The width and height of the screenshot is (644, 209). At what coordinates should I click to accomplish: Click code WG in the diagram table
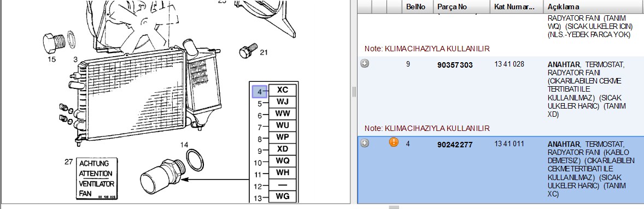coord(283,196)
